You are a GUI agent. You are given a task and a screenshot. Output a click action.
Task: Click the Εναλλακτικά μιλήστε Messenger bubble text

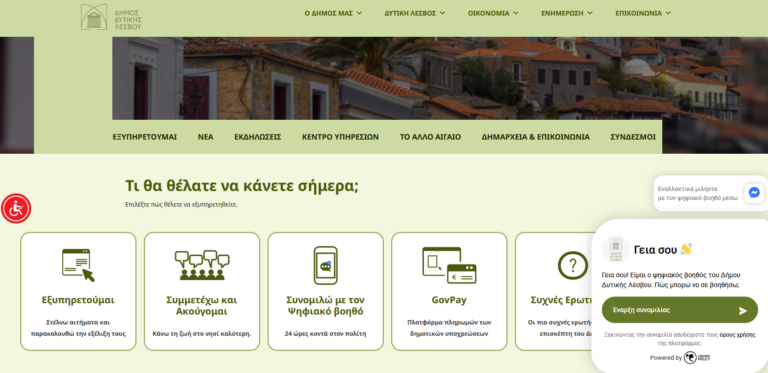pos(698,193)
